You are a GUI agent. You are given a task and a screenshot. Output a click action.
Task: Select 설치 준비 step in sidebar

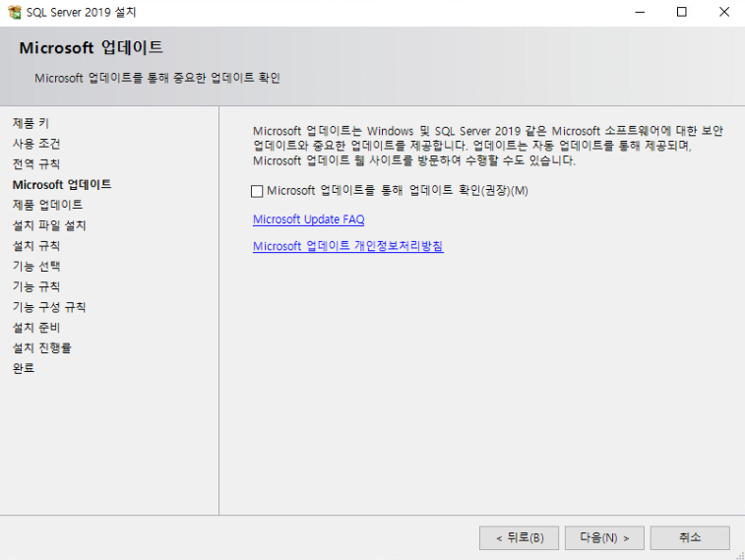pos(36,328)
